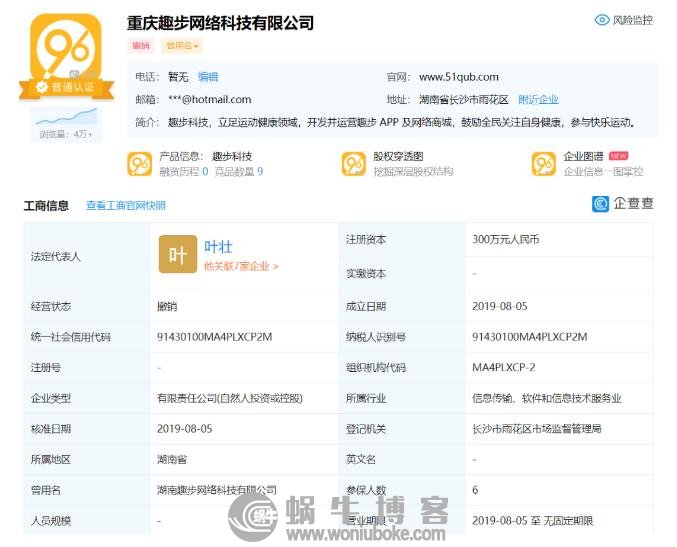Screen dimensions: 677x547
Task: Select 300万元人民币 registered capital value
Action: pos(506,240)
